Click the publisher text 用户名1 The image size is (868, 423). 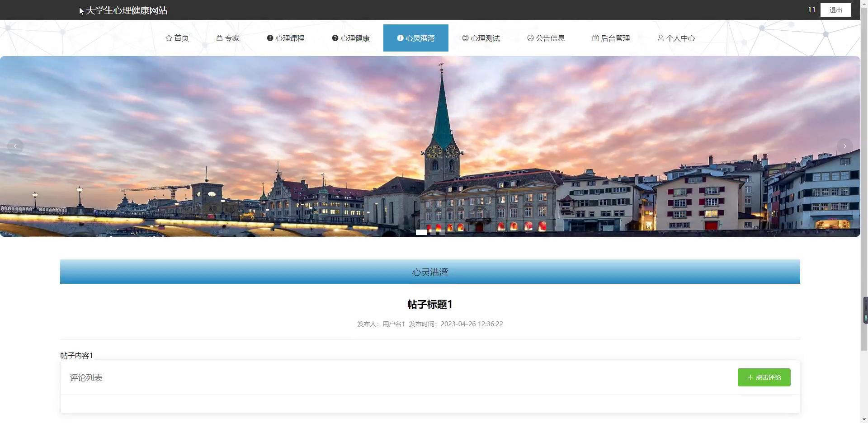(393, 324)
